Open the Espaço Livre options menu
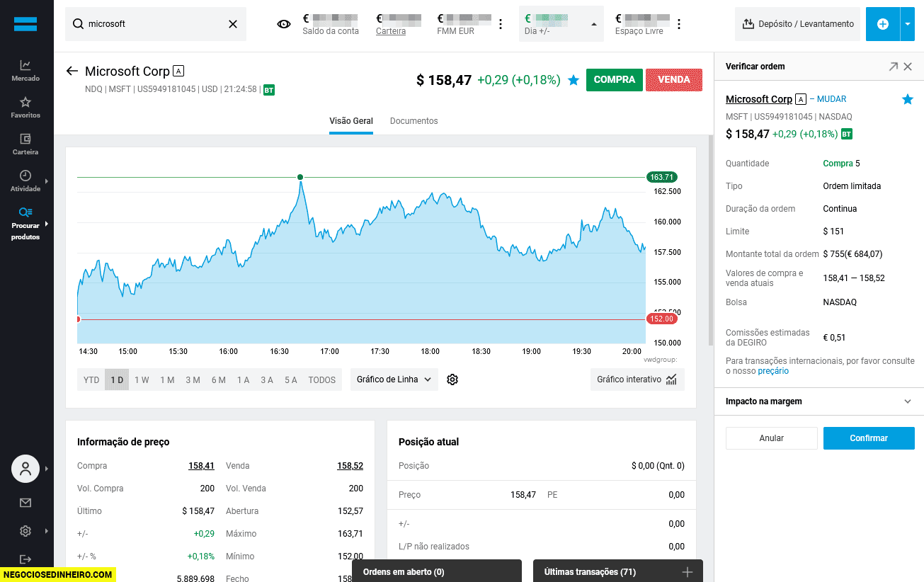The height and width of the screenshot is (582, 924). [679, 24]
